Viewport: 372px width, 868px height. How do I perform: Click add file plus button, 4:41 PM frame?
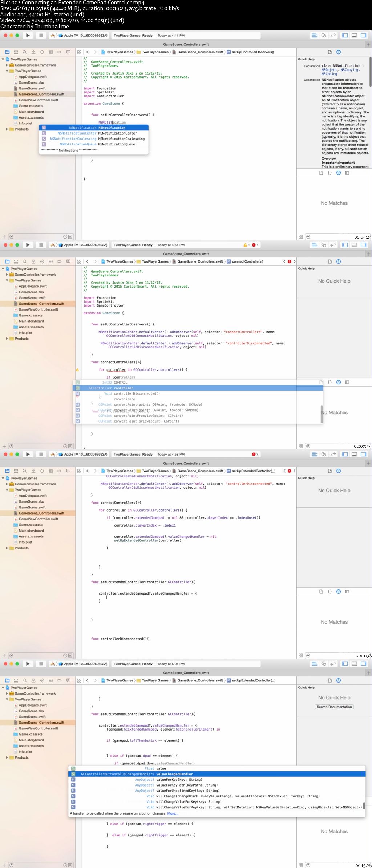coord(4,236)
